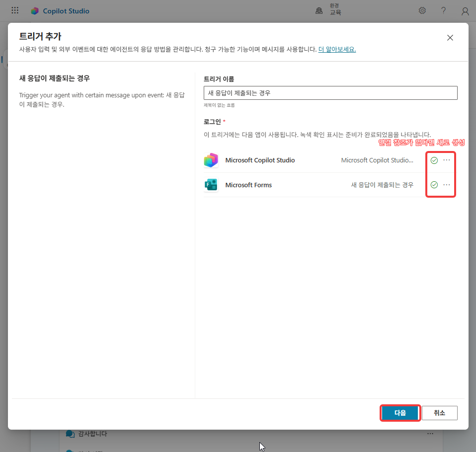Click the Microsoft Copilot Studio app icon
Viewport: 476px width, 452px height.
(x=211, y=160)
